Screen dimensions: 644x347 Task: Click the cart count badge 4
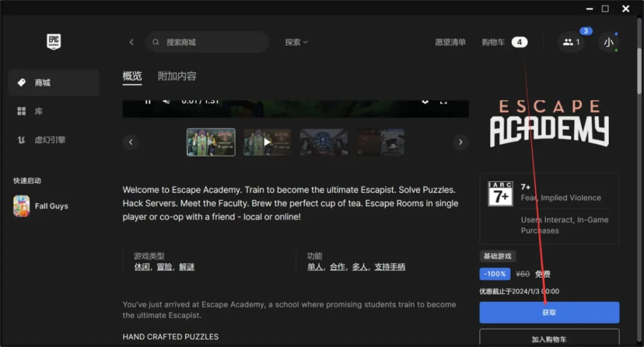(519, 42)
